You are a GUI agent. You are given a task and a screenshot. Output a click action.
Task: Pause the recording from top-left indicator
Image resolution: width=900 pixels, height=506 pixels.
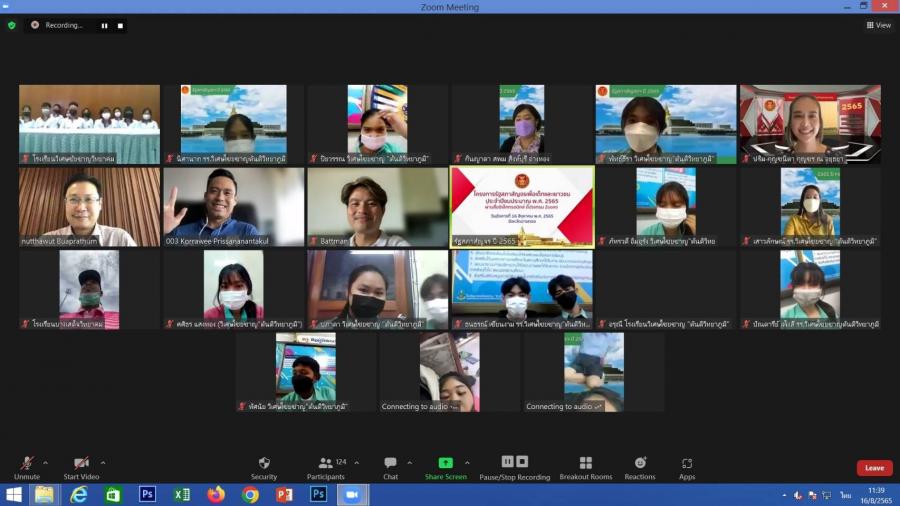tap(104, 25)
